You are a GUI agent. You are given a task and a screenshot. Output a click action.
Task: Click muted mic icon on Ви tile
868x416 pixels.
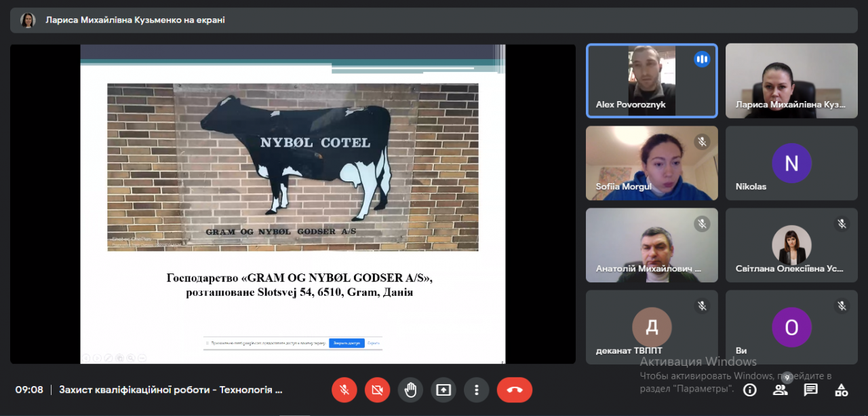(x=842, y=306)
